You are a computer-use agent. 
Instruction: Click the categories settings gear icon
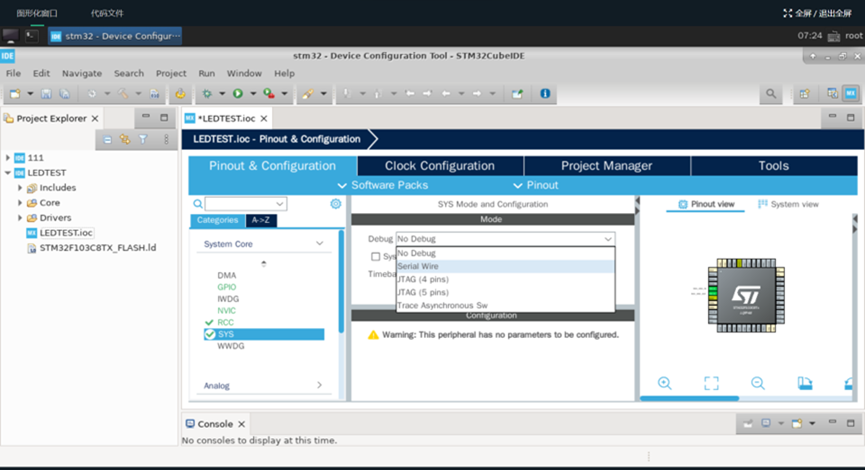[x=335, y=204]
